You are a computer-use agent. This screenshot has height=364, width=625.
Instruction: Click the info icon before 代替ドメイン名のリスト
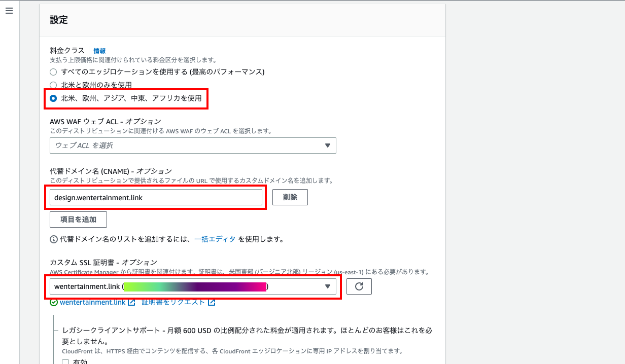click(54, 239)
